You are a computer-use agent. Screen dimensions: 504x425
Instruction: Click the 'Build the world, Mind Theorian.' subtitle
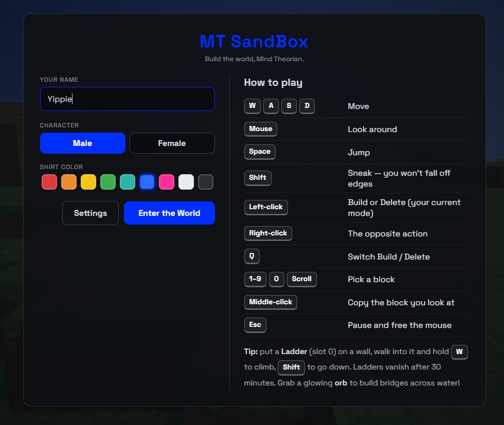click(254, 59)
